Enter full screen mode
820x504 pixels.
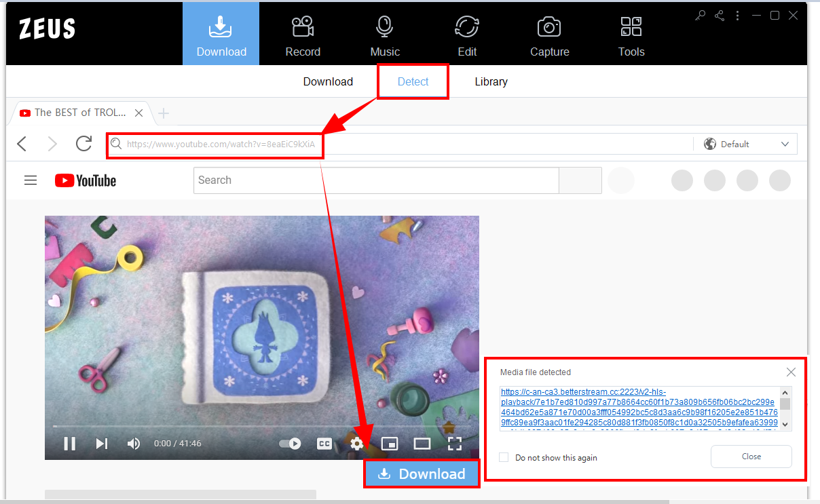(455, 444)
